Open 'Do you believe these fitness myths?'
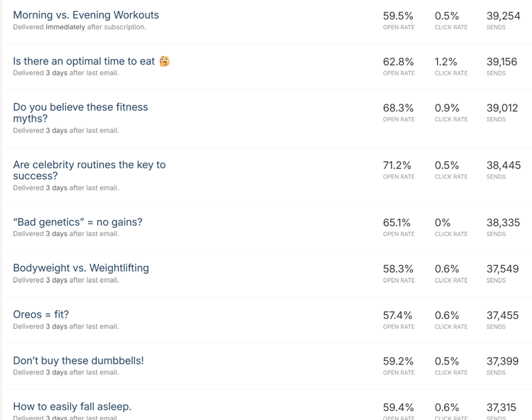Screen dimensions: 532x420 click(80, 113)
